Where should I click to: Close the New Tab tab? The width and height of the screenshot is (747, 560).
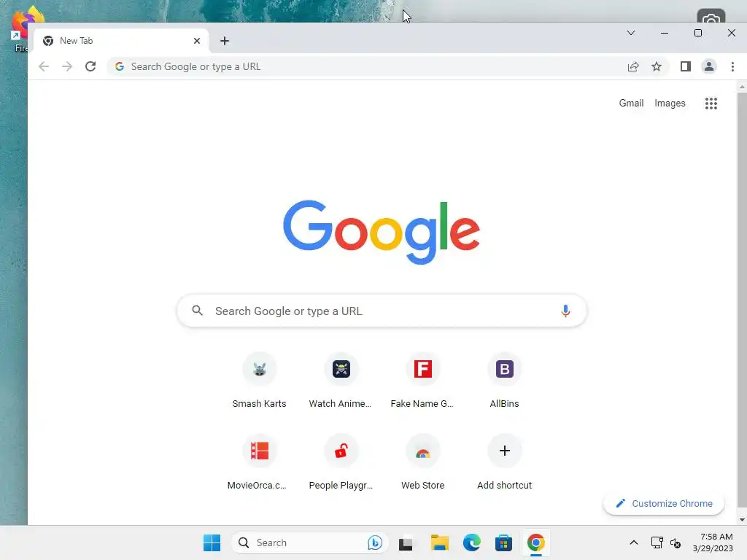[197, 41]
